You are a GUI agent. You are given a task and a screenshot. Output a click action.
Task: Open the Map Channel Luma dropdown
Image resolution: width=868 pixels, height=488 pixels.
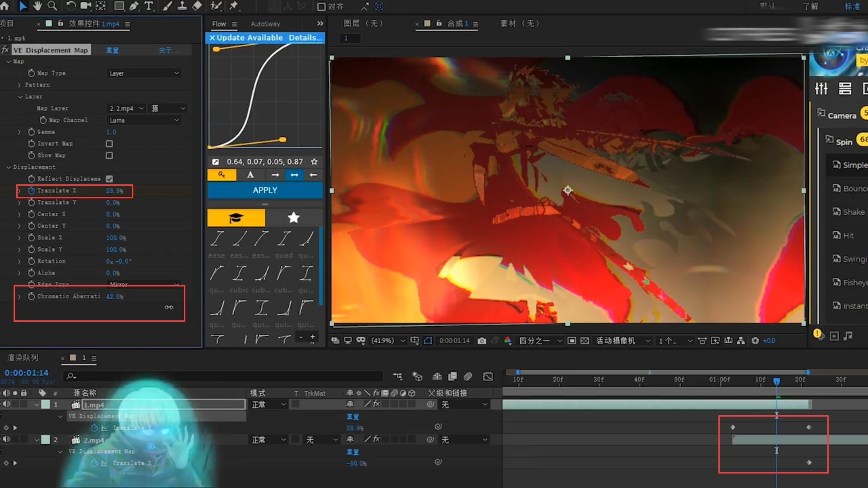(144, 120)
